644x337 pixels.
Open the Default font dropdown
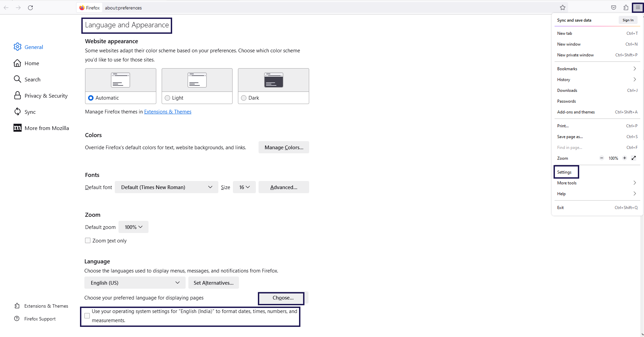point(166,187)
